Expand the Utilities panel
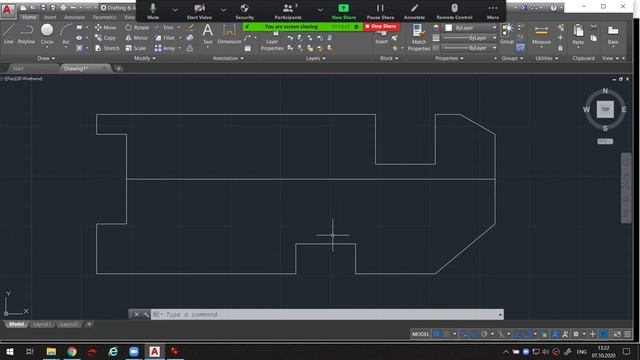The image size is (640, 360). tap(547, 58)
